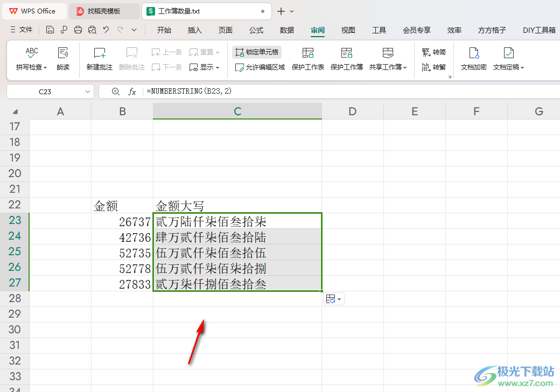Switch to the Data (数据) tab
This screenshot has width=560, height=392.
pos(287,30)
